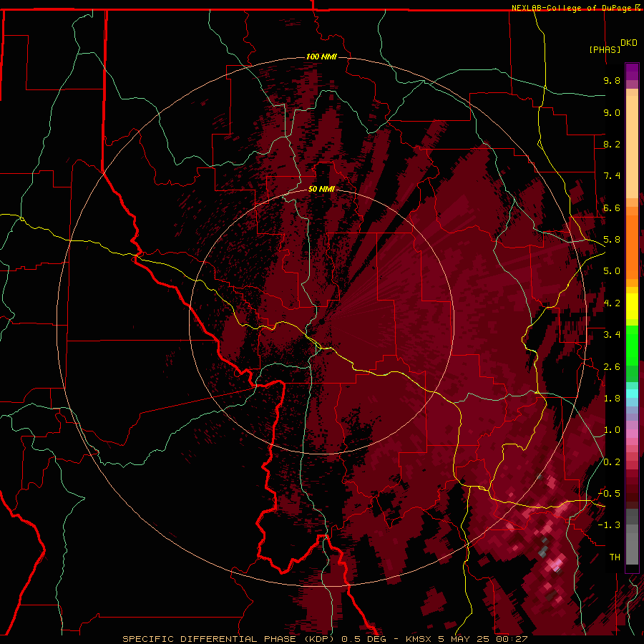
Task: Click the 2.6 value on color scale
Action: [612, 366]
